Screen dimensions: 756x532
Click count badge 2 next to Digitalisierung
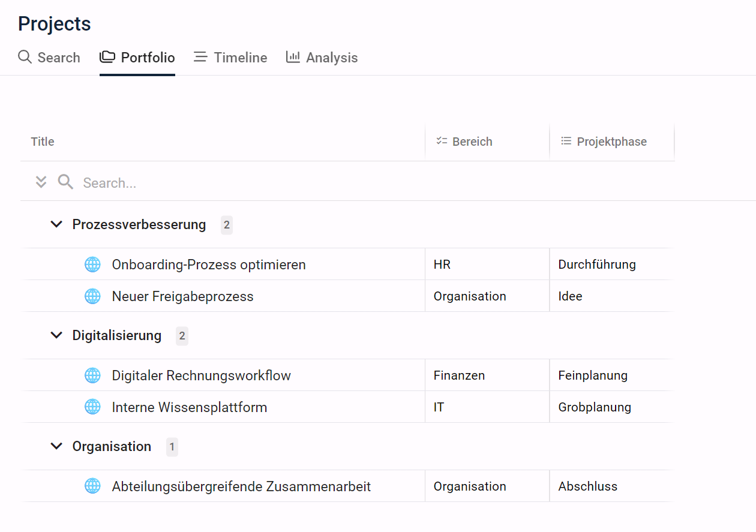point(182,336)
